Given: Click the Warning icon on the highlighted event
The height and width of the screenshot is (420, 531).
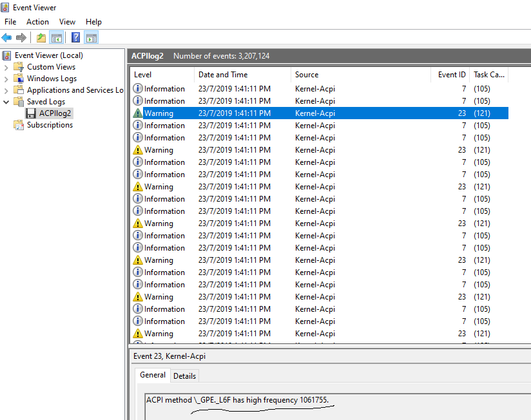Looking at the screenshot, I should pos(138,113).
